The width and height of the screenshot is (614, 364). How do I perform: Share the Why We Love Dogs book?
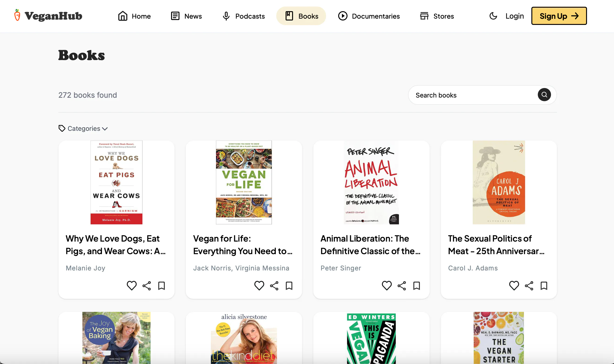click(x=147, y=286)
